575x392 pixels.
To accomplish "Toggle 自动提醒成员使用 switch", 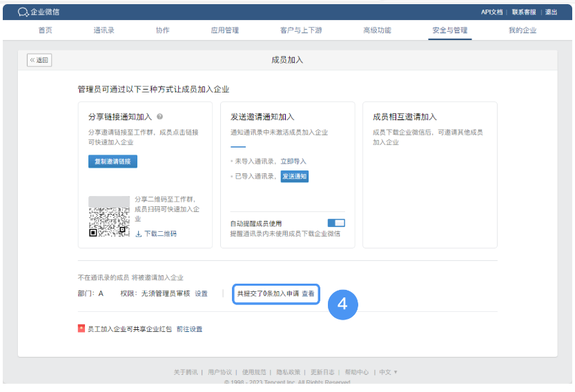I will pyautogui.click(x=335, y=223).
